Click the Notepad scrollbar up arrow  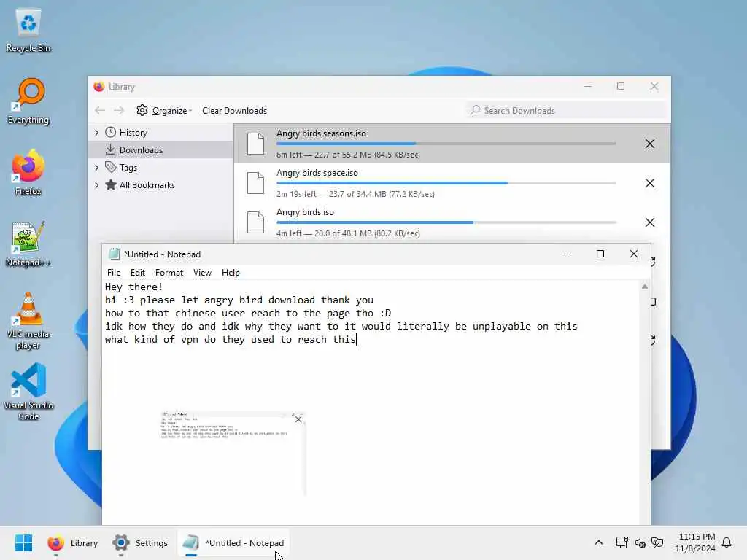pos(645,287)
